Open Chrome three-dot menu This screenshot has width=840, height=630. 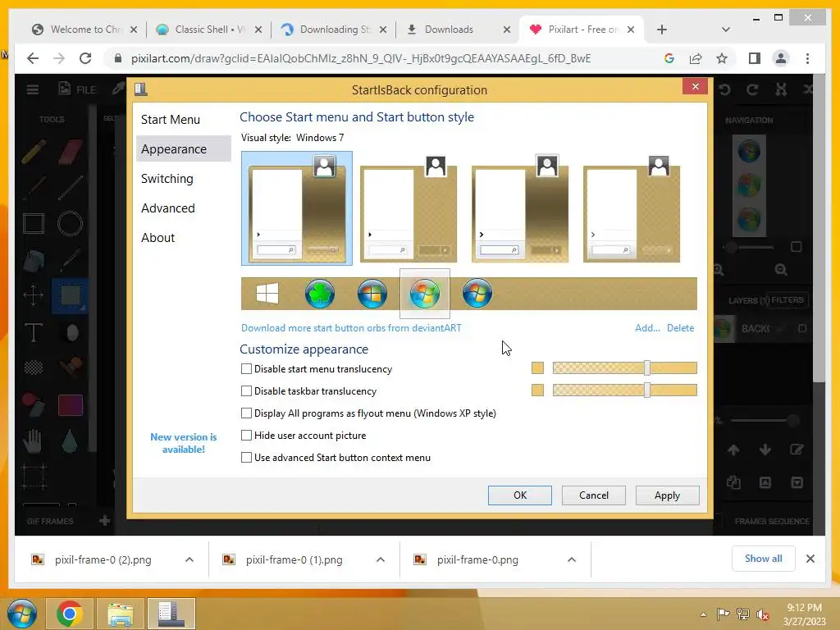click(x=807, y=58)
